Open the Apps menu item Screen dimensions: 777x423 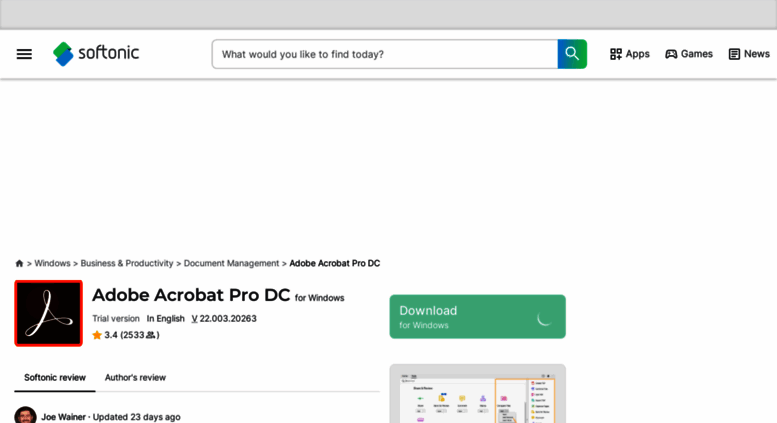pyautogui.click(x=629, y=54)
